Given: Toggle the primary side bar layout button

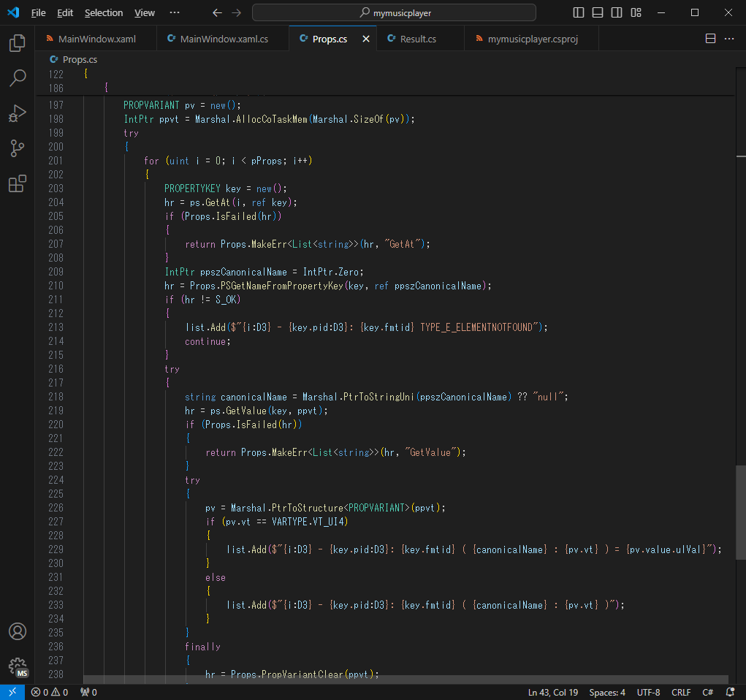Looking at the screenshot, I should coord(579,12).
